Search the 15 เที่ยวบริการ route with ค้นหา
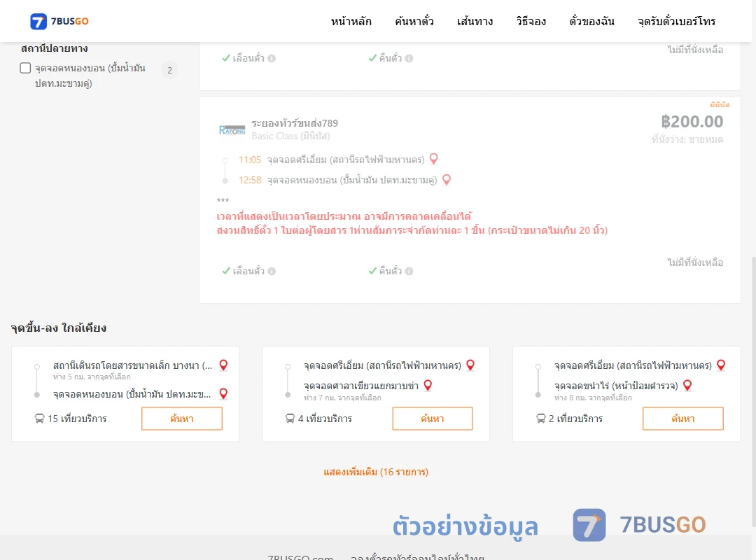The height and width of the screenshot is (560, 756). coord(182,419)
